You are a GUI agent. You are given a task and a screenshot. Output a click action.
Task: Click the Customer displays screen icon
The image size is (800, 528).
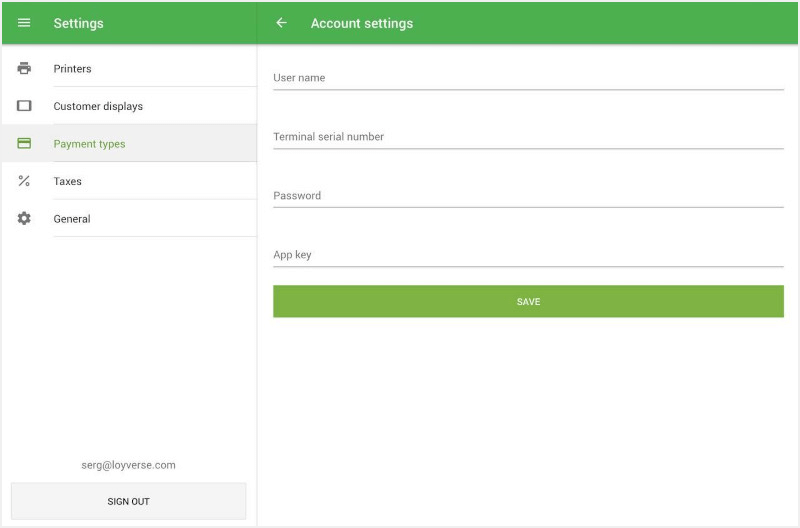coord(24,106)
